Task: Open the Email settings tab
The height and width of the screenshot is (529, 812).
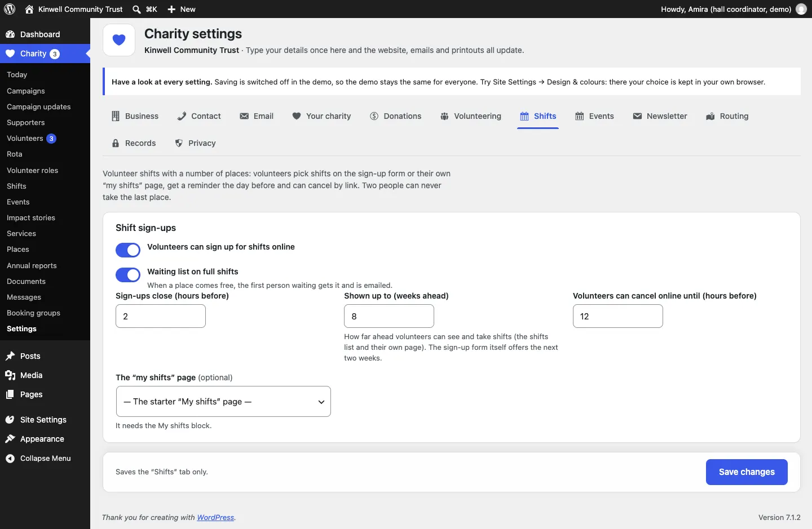Action: click(257, 116)
